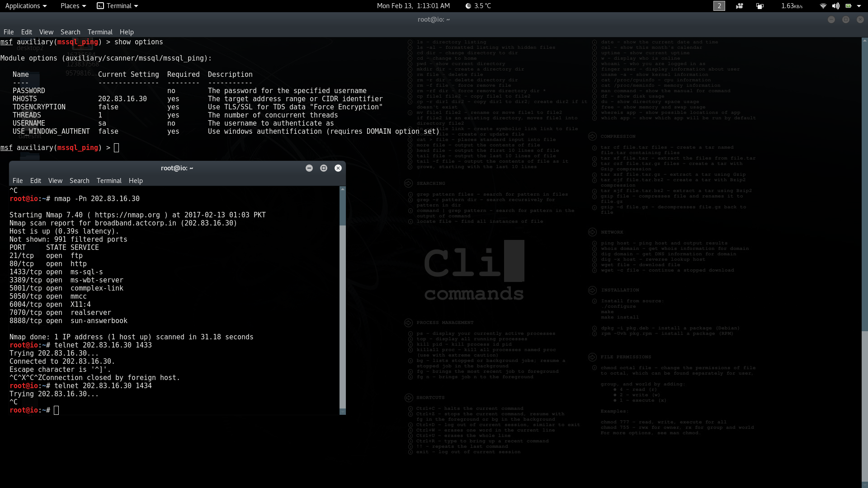This screenshot has width=868, height=488.
Task: Click the background terminal's vertical scrollbar
Action: [865, 262]
